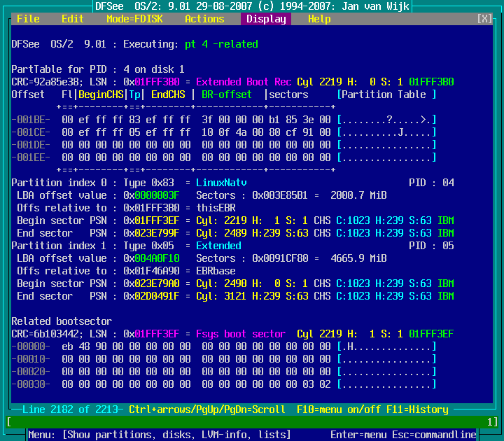
Task: Click Esc=commandline in the bottom bar
Action: coord(437,435)
